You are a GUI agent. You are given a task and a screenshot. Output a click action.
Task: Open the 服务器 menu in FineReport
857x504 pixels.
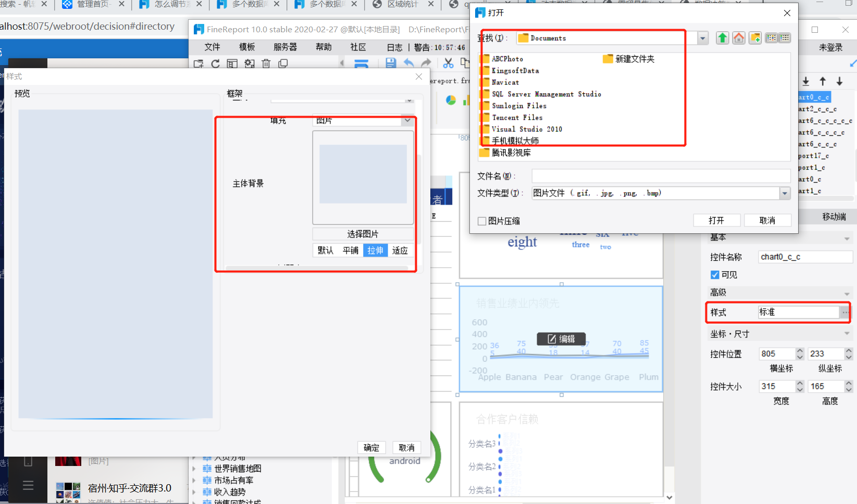point(285,47)
